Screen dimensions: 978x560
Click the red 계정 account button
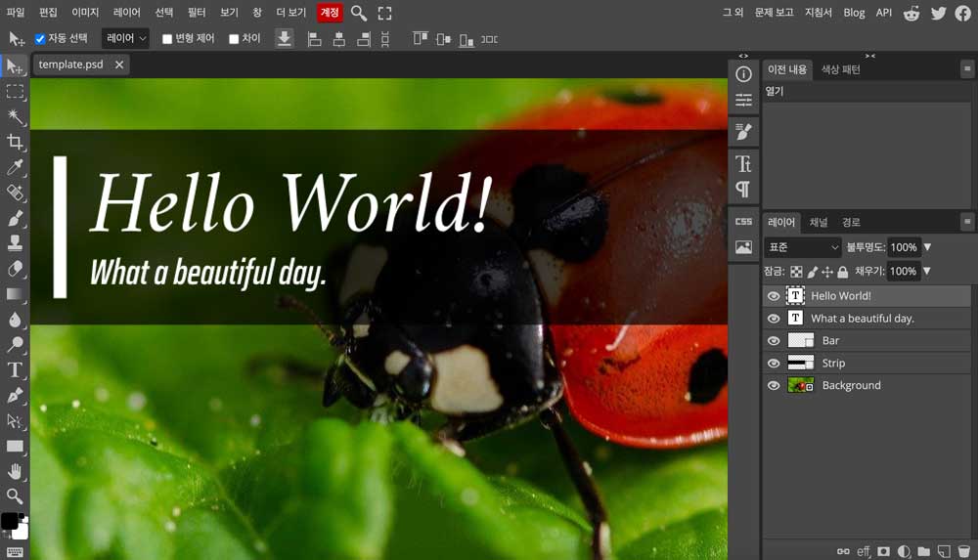(x=330, y=13)
